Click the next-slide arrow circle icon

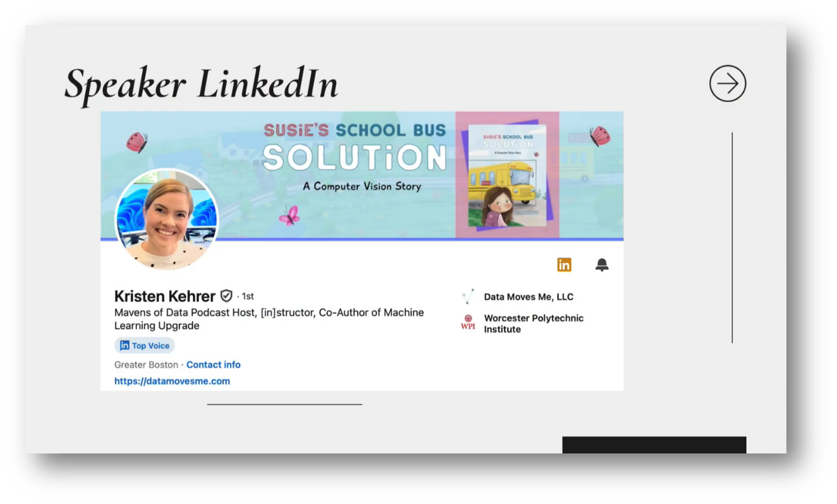pyautogui.click(x=727, y=84)
